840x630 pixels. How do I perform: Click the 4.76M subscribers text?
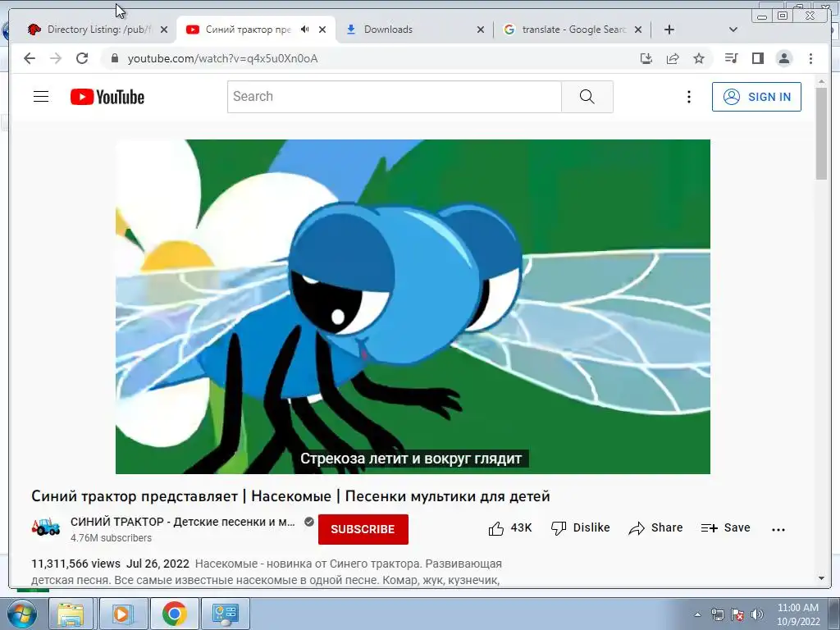pyautogui.click(x=111, y=538)
